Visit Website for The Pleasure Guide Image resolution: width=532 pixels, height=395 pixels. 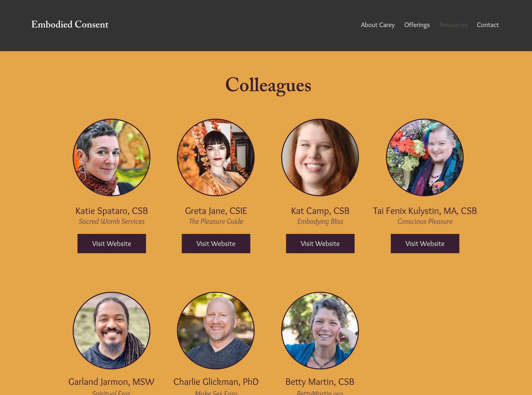pyautogui.click(x=216, y=244)
